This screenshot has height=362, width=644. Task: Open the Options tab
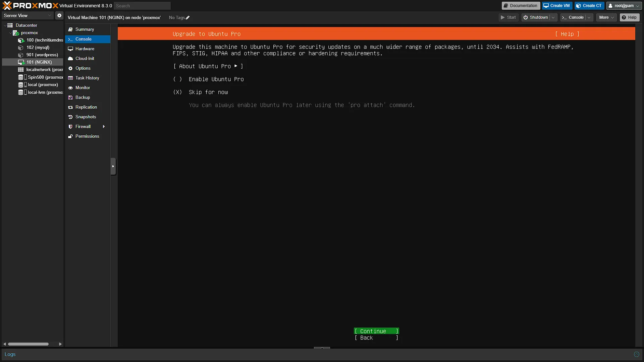coord(88,68)
